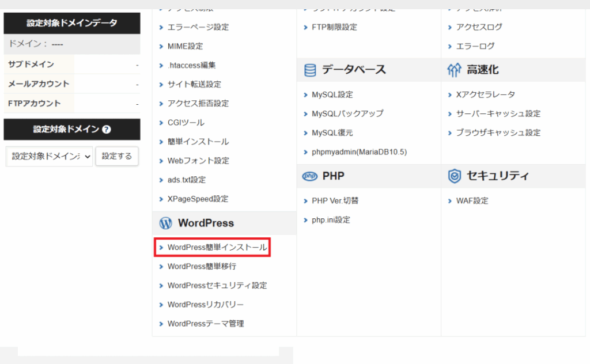The height and width of the screenshot is (364, 590).
Task: Open サイト転送設定
Action: [194, 85]
